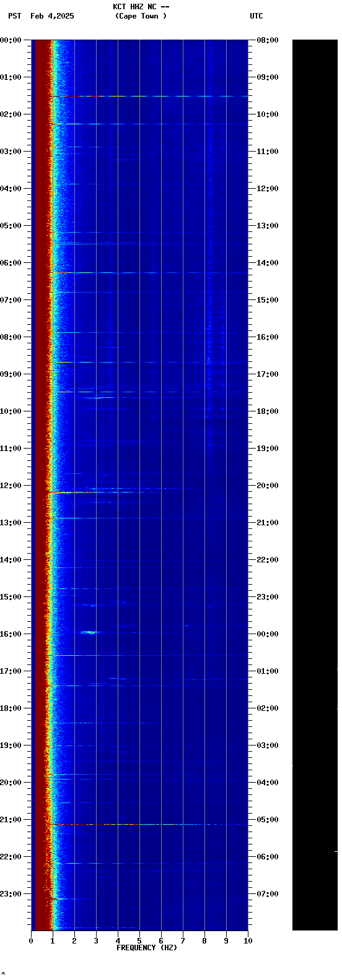Click the 'UTC' timezone header
342x980 pixels.
[x=256, y=16]
